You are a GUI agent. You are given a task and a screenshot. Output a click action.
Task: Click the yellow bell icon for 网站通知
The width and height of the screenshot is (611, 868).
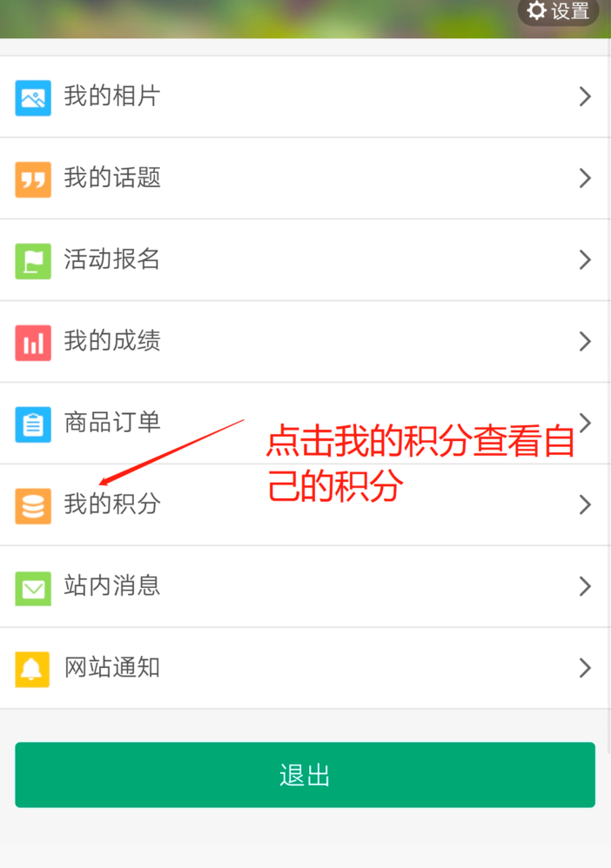pos(32,670)
